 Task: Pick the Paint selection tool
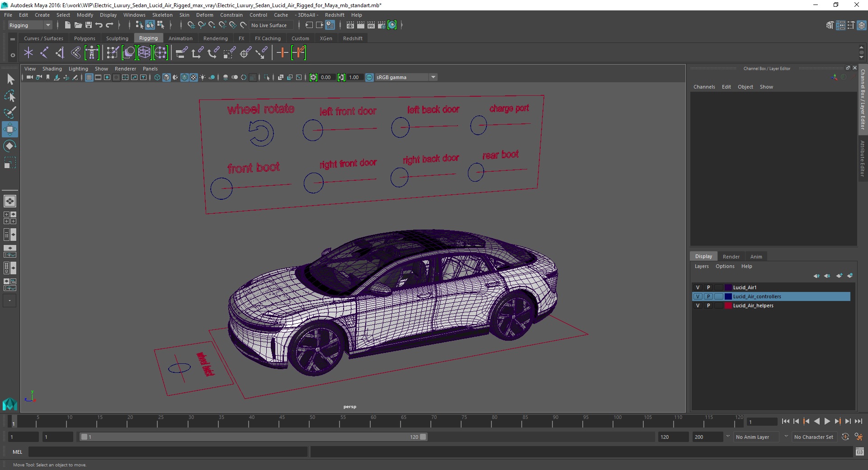click(9, 112)
